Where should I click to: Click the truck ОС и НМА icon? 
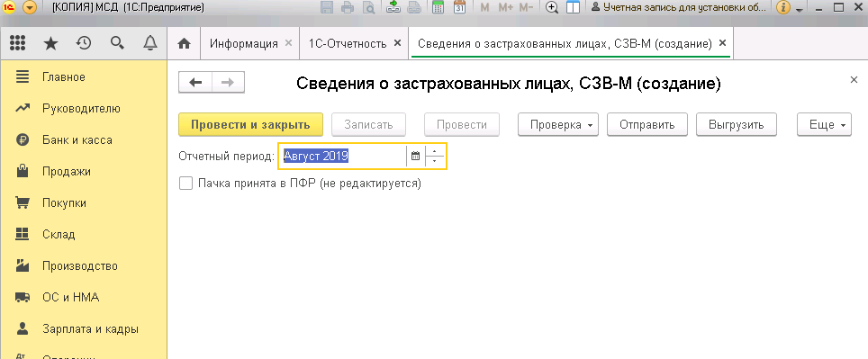[x=23, y=298]
